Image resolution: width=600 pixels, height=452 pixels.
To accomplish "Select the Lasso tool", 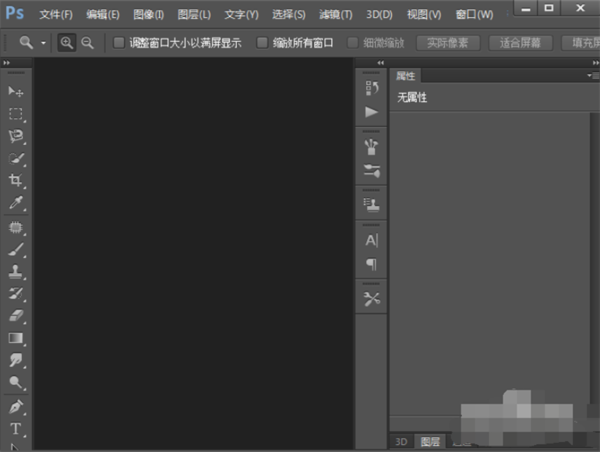I will (x=16, y=136).
